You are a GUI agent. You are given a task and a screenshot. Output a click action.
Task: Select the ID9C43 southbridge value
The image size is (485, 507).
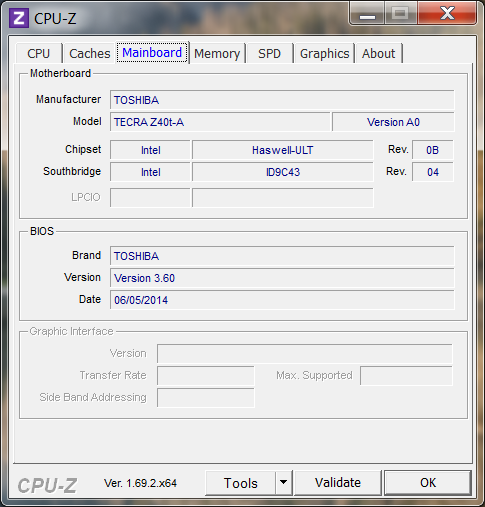283,172
